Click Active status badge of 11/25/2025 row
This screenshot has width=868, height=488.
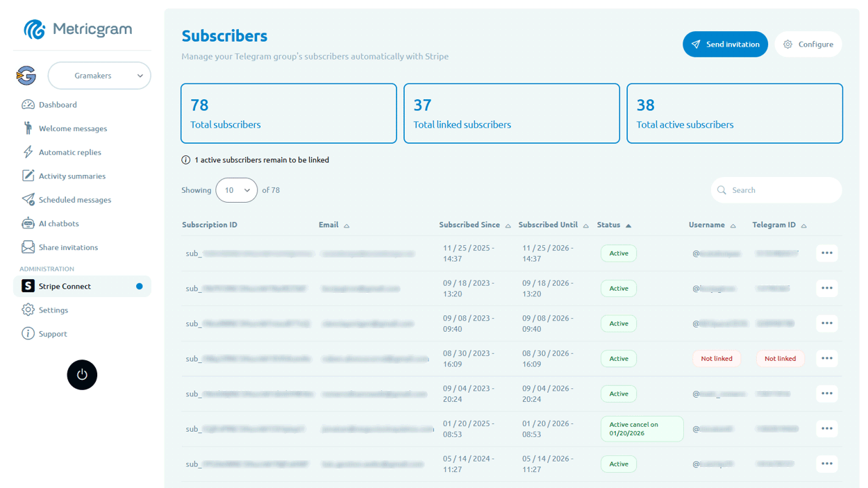pos(619,253)
